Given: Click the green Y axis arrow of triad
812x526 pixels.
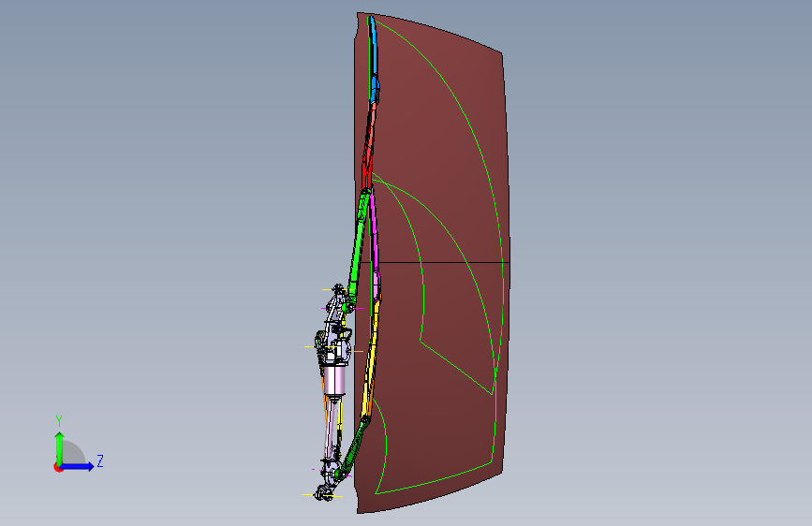Looking at the screenshot, I should point(60,447).
